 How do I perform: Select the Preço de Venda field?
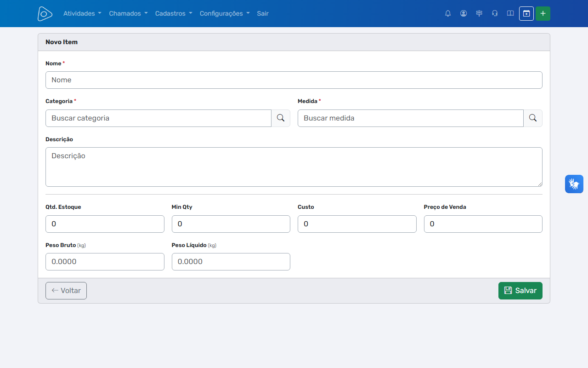[483, 224]
